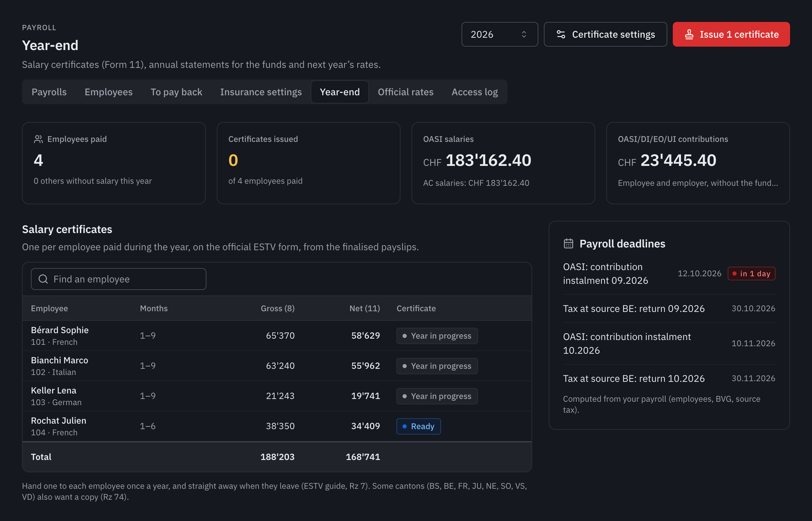
Task: Click the magnifier icon in employee search
Action: click(43, 279)
